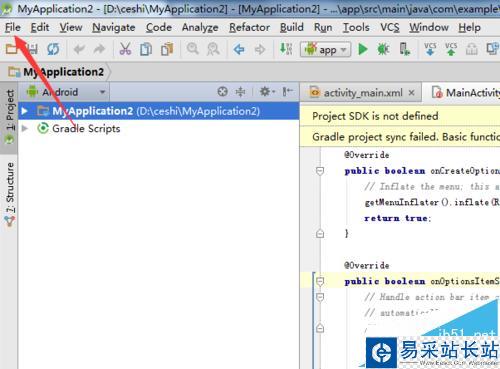
Task: Click the Cut scissors icon
Action: [x=125, y=49]
